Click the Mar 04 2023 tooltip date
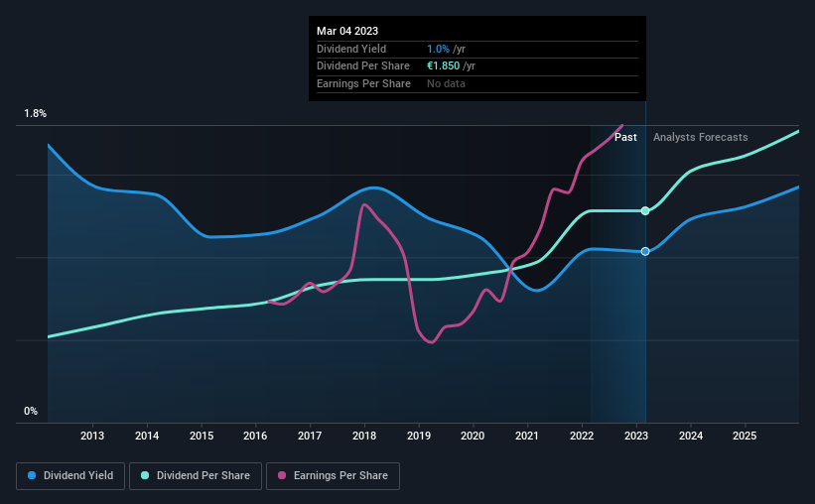 pyautogui.click(x=347, y=31)
